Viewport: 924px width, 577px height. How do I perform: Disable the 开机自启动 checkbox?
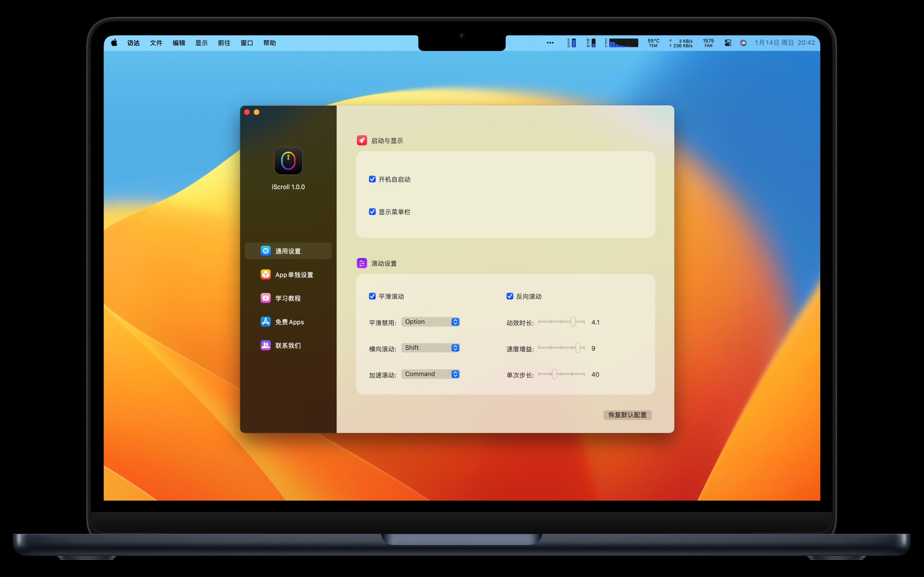click(x=372, y=179)
